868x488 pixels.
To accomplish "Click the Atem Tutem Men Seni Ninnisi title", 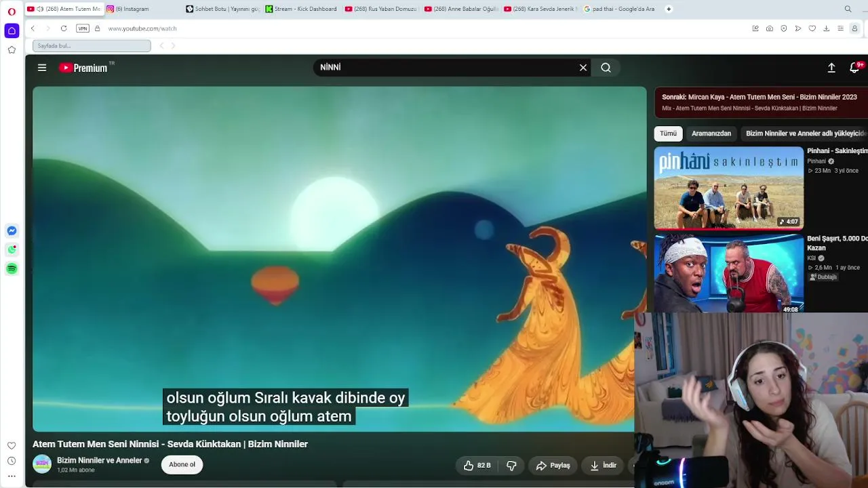I will [170, 444].
